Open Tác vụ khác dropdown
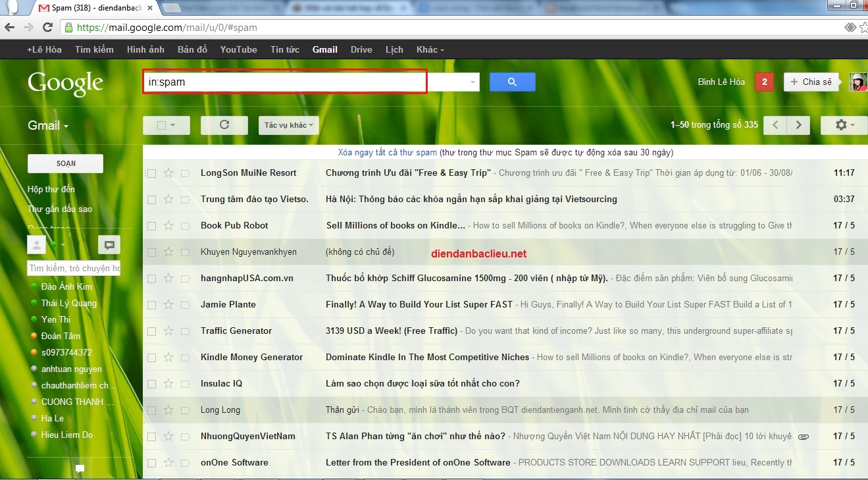 289,125
